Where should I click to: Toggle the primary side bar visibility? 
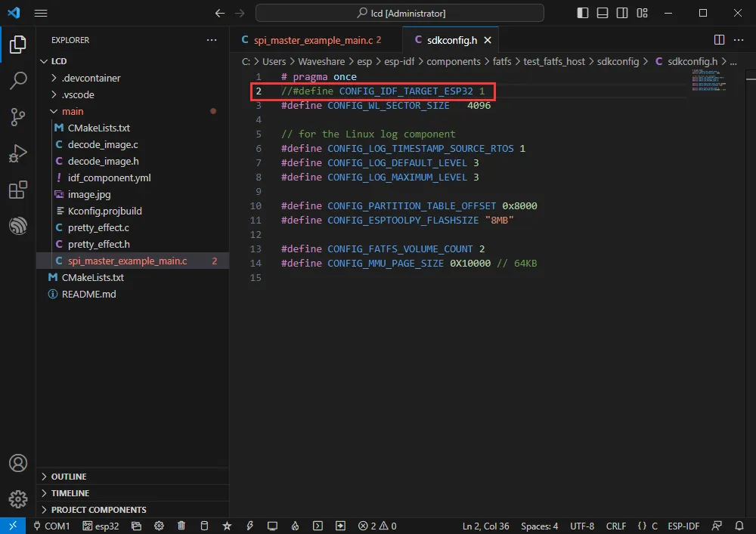pyautogui.click(x=583, y=13)
